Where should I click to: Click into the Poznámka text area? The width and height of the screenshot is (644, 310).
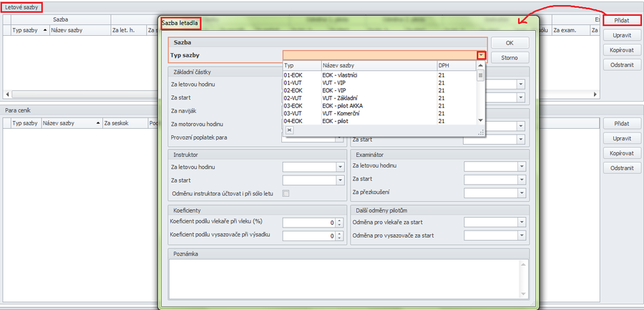(x=348, y=276)
